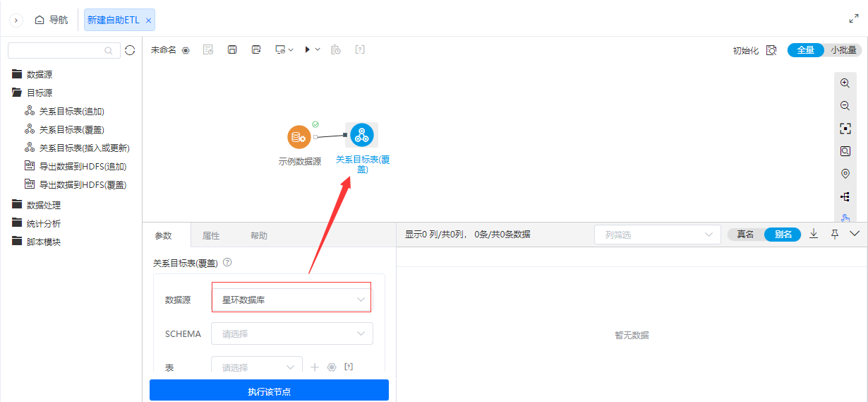Image resolution: width=868 pixels, height=402 pixels.
Task: Close the 新建自助ETL tab
Action: (x=148, y=20)
